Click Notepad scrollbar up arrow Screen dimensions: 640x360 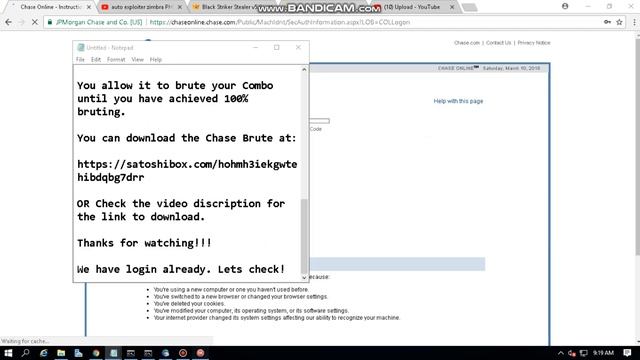304,70
